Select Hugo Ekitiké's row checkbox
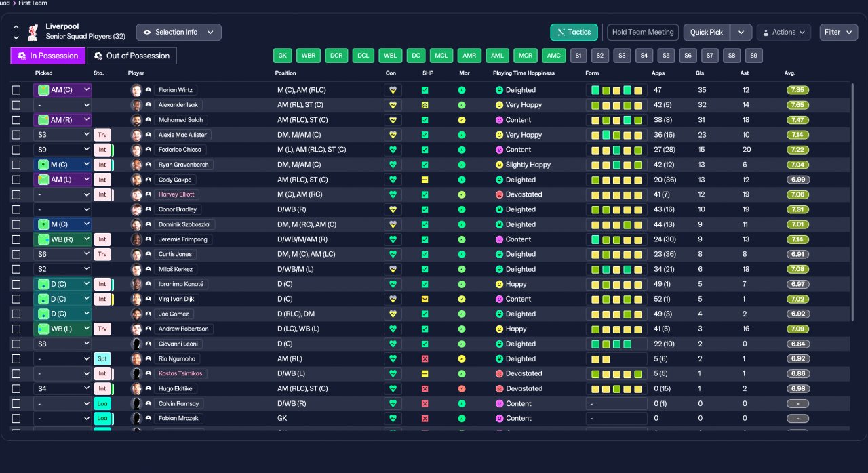The width and height of the screenshot is (868, 473). tap(16, 388)
